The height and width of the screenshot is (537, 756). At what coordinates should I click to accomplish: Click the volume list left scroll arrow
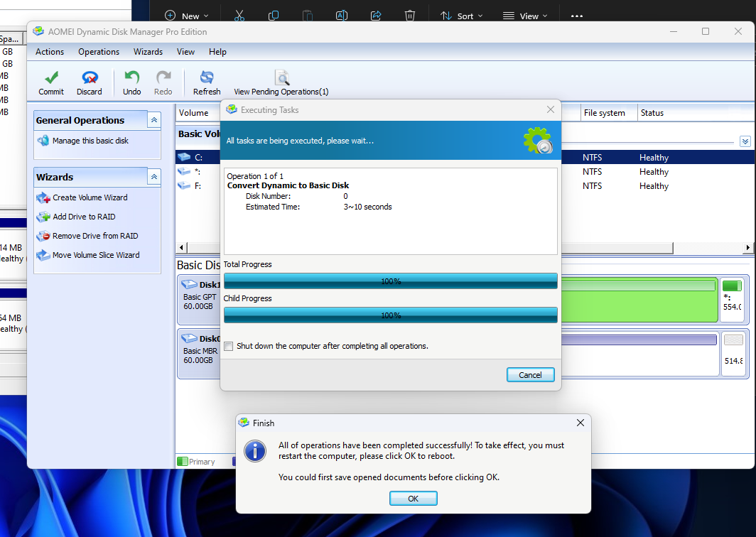pyautogui.click(x=181, y=248)
